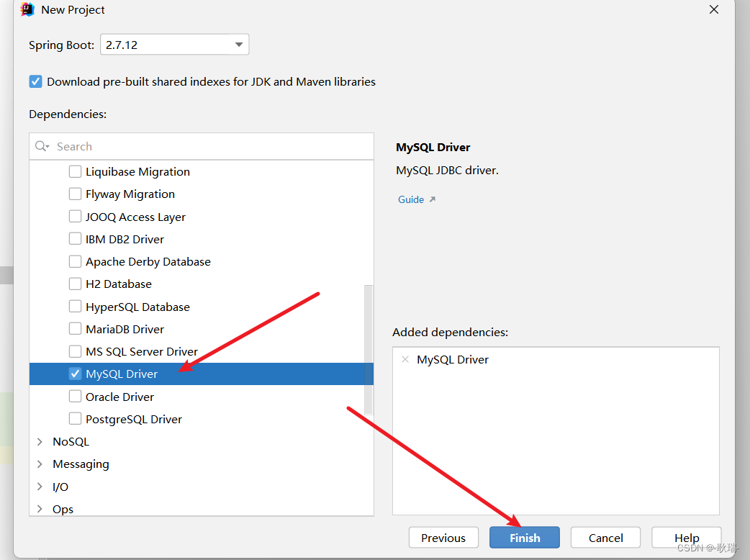Tick the MariaDB Driver checkbox

(x=75, y=328)
